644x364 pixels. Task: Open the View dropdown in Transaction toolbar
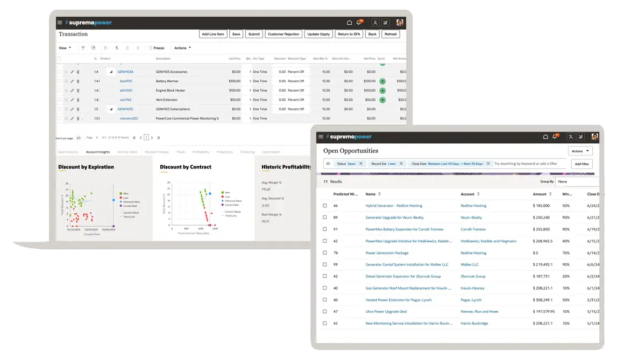65,48
